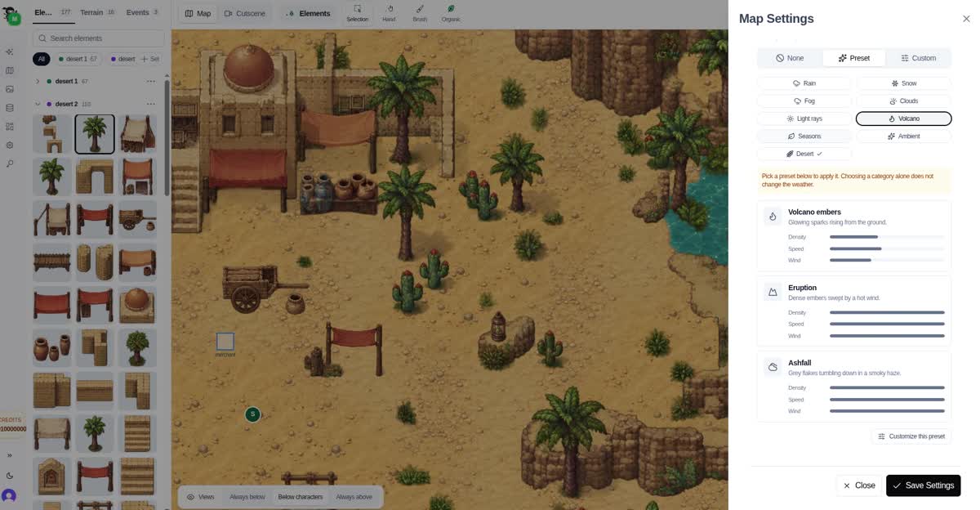The image size is (980, 510).
Task: Select the Clouds preset category
Action: tap(903, 101)
